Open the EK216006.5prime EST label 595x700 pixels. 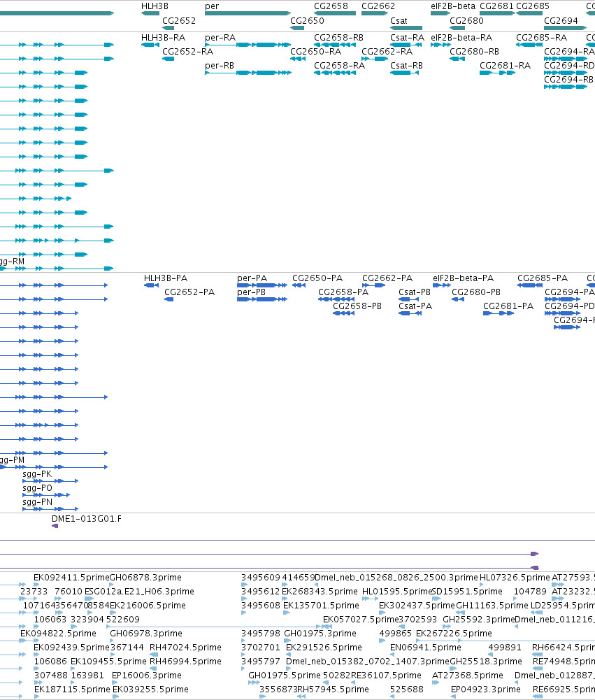[x=148, y=606]
